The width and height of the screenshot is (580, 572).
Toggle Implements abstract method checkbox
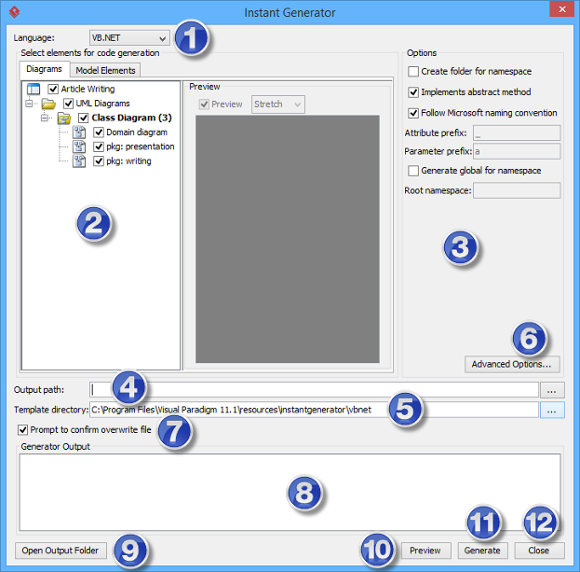[x=413, y=92]
